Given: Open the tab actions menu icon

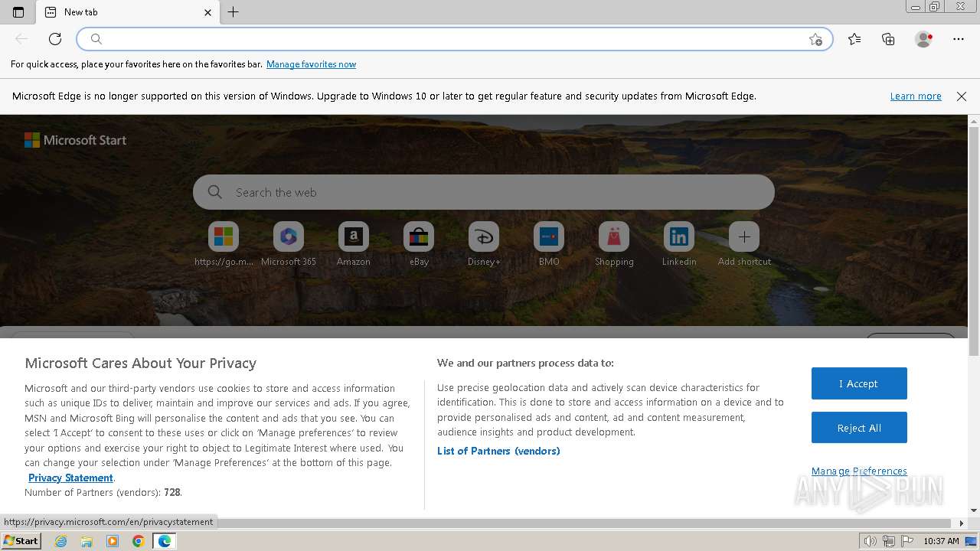Looking at the screenshot, I should coord(18,12).
